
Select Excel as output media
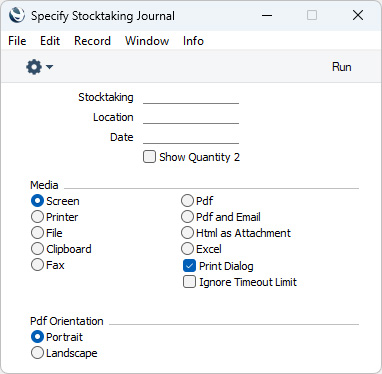(x=187, y=249)
